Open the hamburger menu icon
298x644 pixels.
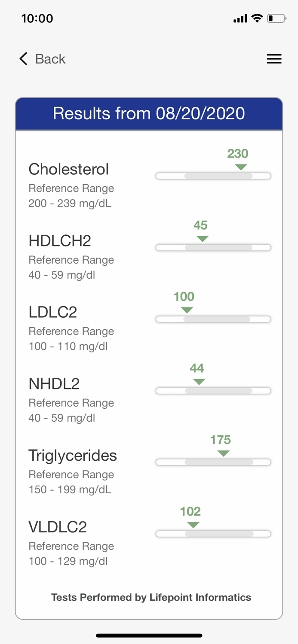tap(274, 59)
